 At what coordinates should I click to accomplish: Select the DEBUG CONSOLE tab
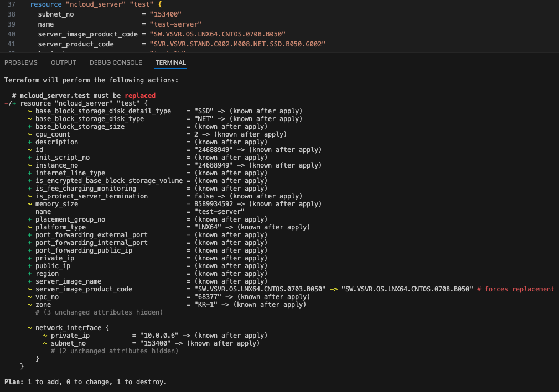[x=116, y=62]
